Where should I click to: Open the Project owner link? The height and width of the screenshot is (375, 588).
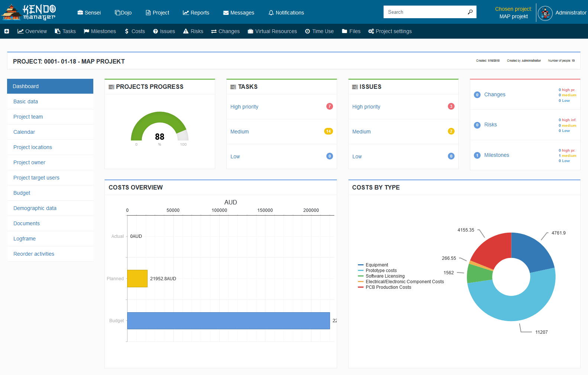point(50,162)
